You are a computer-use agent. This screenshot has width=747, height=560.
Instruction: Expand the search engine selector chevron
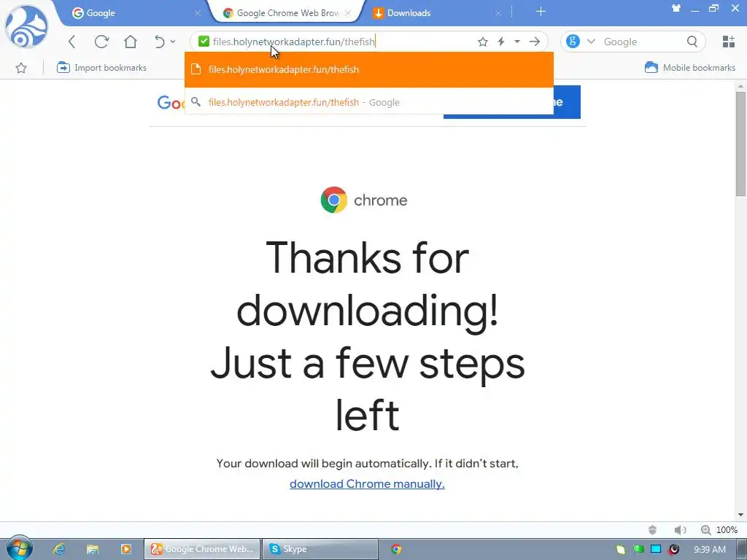pos(591,42)
